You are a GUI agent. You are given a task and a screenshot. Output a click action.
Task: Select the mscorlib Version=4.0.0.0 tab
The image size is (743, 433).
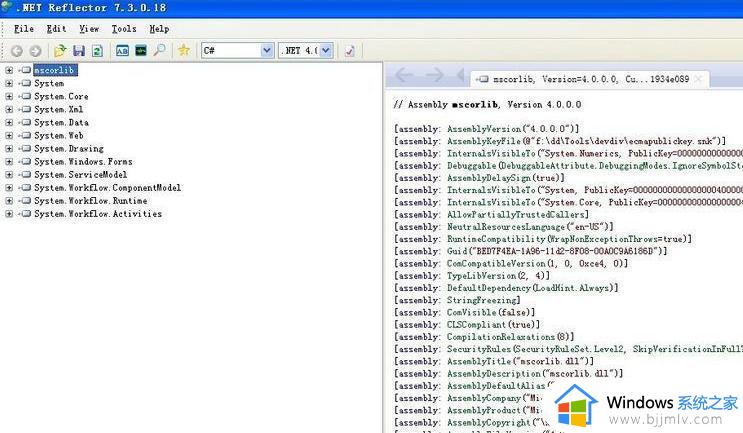(590, 79)
